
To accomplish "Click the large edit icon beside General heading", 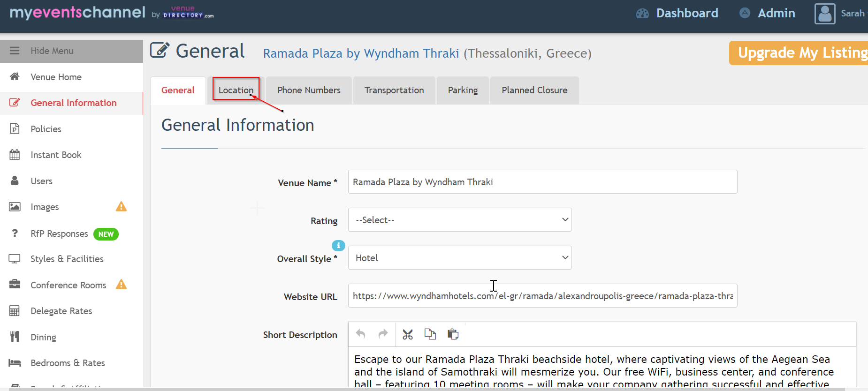I will click(x=160, y=50).
